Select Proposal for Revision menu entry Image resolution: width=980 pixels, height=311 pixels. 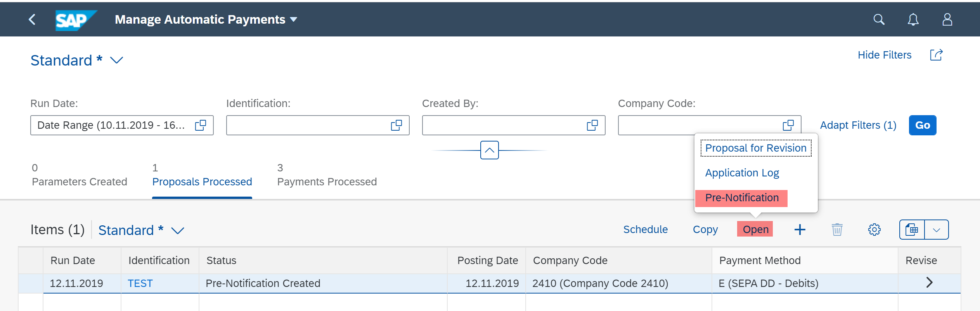756,148
